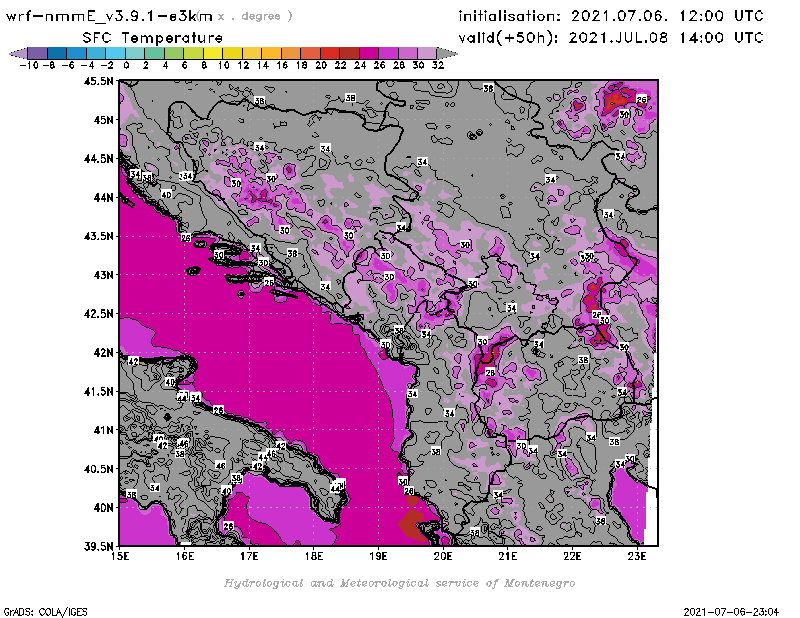The height and width of the screenshot is (618, 800).
Task: Select the green 2–4 colorbar swatch
Action: click(x=155, y=53)
